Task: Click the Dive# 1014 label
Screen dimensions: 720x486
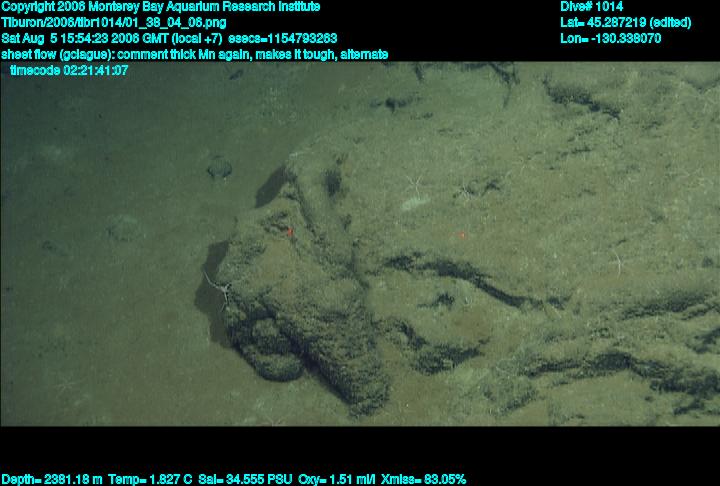Action: [x=592, y=6]
